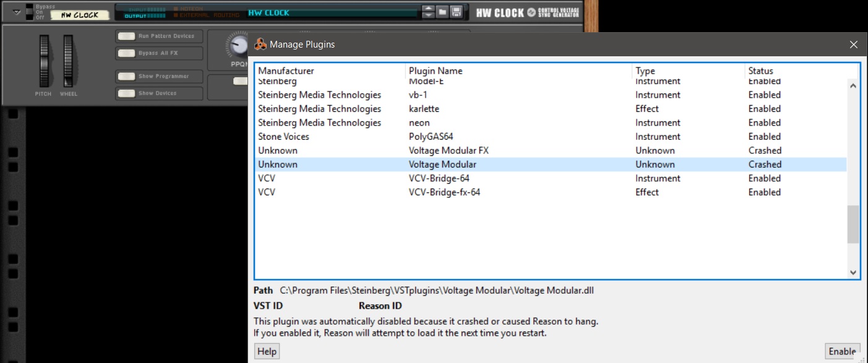Step through patches with the up/down arrows
The width and height of the screenshot is (868, 363).
tap(428, 12)
